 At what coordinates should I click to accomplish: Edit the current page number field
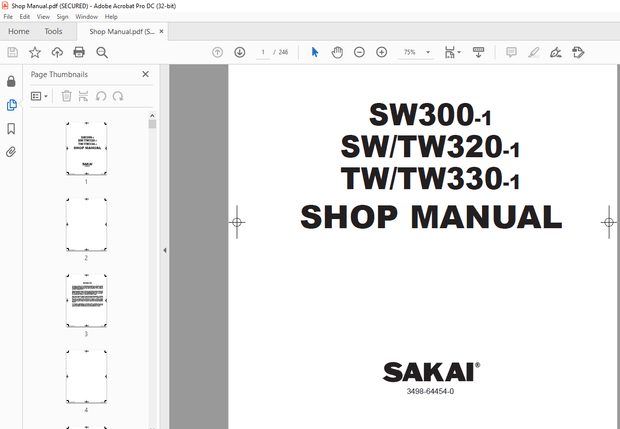click(x=263, y=52)
